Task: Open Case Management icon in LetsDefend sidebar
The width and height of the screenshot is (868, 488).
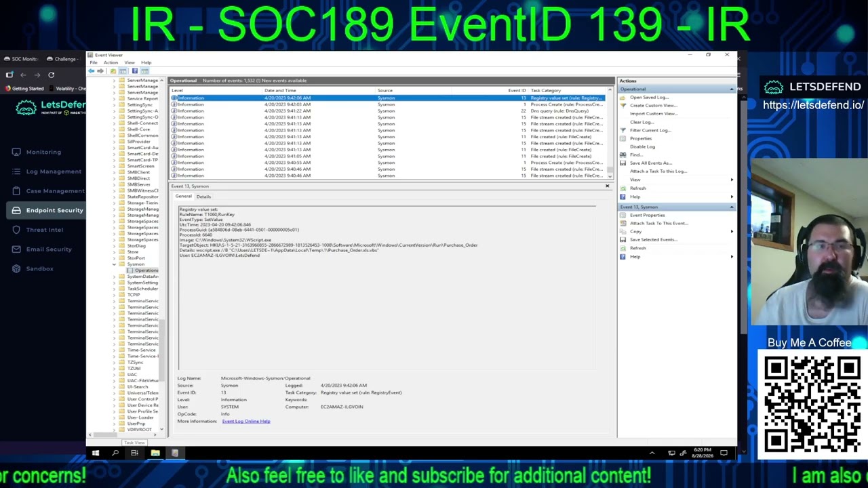Action: [16, 191]
